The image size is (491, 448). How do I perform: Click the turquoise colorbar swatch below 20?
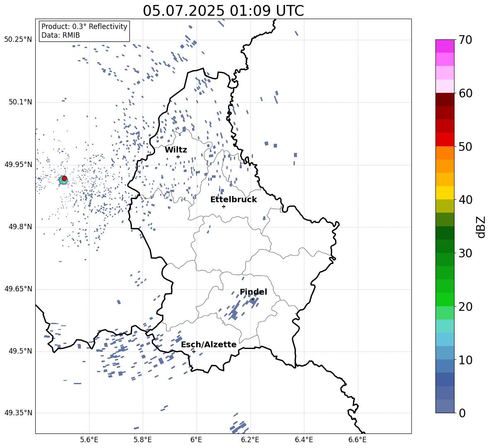[445, 326]
